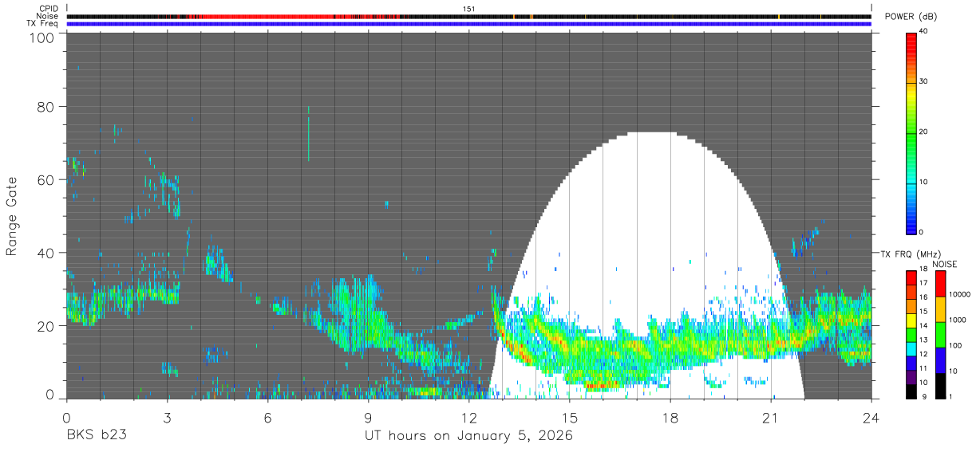Select the CPID value 151
This screenshot has height=452, width=980.
coord(469,8)
